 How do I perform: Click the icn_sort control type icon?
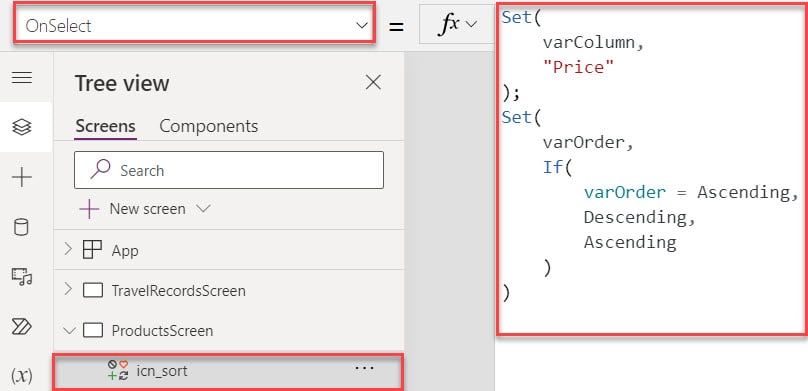pos(118,370)
